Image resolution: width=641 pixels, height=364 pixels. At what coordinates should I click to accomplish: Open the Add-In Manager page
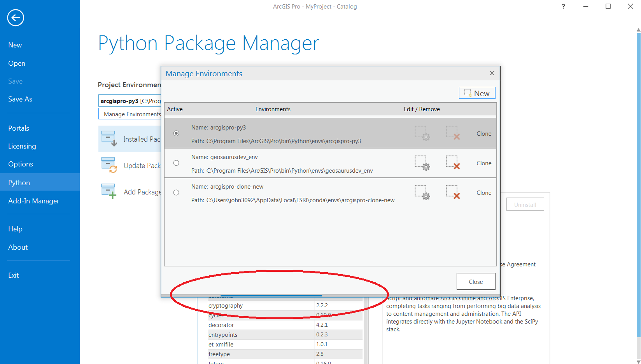[x=34, y=201]
